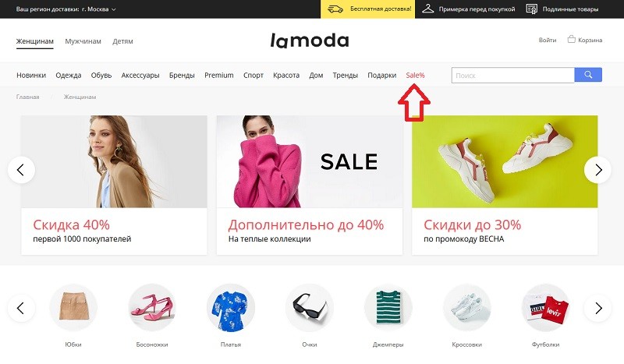Click the blue search magnifier button
The height and width of the screenshot is (364, 624).
point(588,75)
